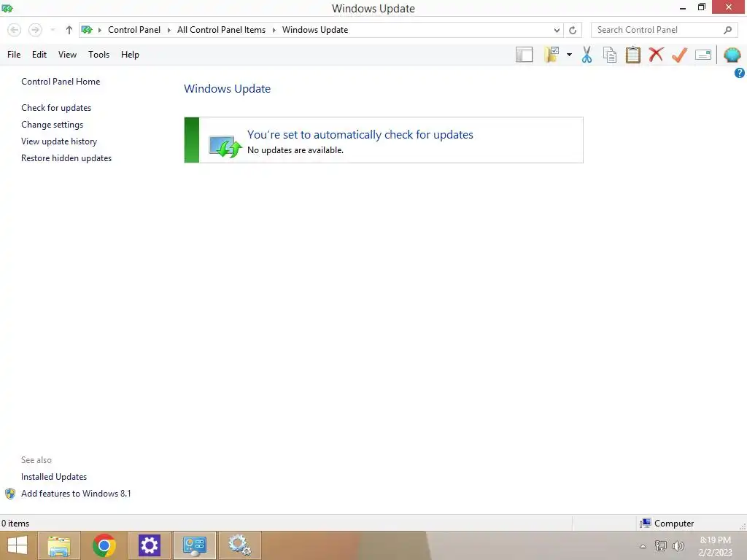Go up one level with up arrow
The width and height of the screenshot is (747, 560).
tap(69, 30)
